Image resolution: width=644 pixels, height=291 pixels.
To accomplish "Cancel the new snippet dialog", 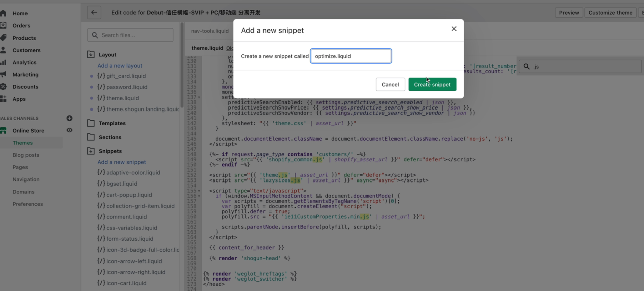I will coord(390,84).
